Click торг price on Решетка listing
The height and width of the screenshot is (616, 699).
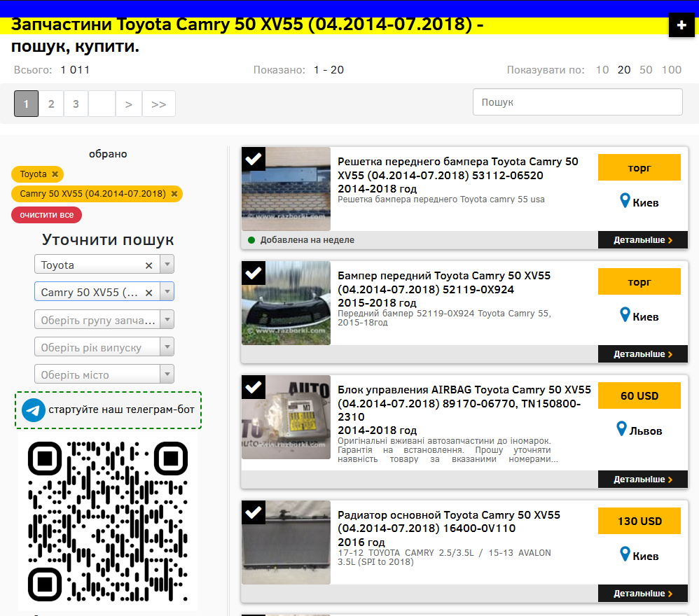[x=639, y=167]
